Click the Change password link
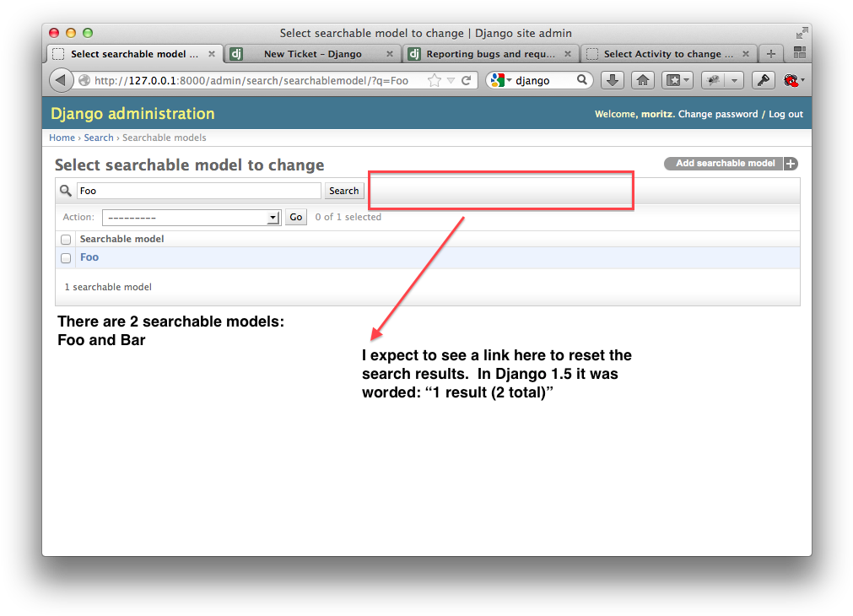Viewport: 853px width, 616px height. pos(717,114)
